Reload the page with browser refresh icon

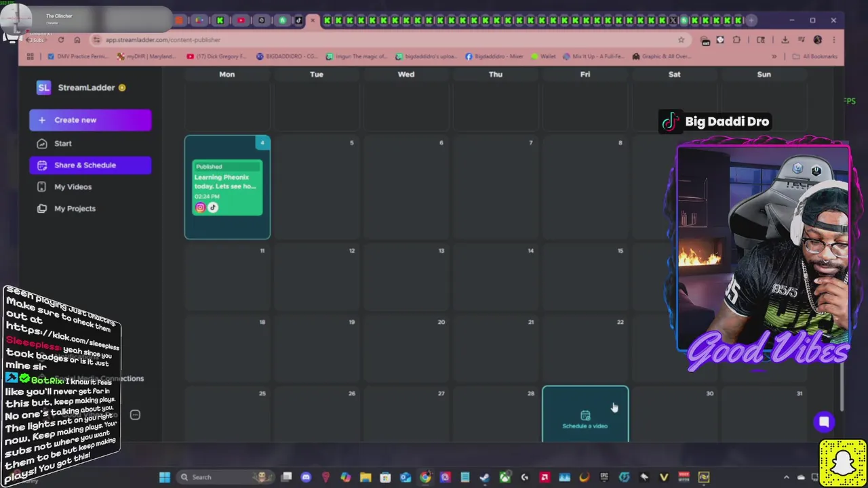point(61,40)
